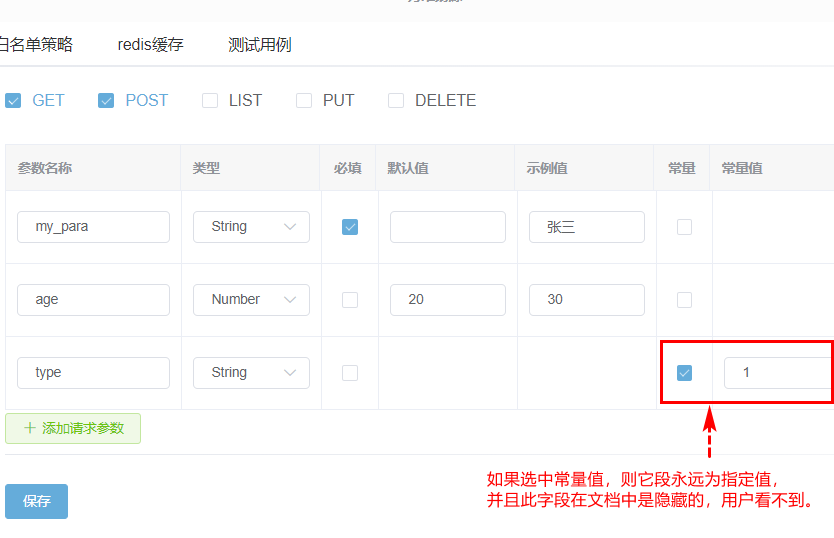Open the 测试用例 tab
This screenshot has width=834, height=538.
(x=259, y=45)
